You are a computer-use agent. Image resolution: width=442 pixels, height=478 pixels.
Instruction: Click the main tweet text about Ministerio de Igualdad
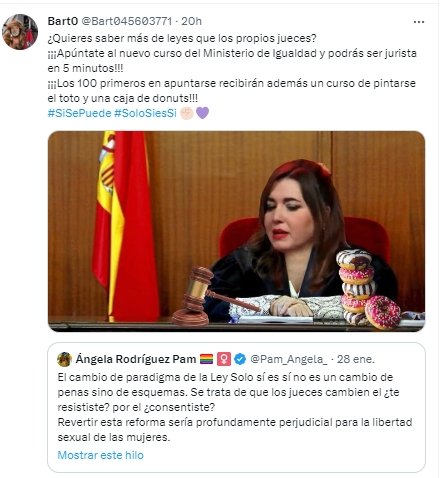click(232, 68)
